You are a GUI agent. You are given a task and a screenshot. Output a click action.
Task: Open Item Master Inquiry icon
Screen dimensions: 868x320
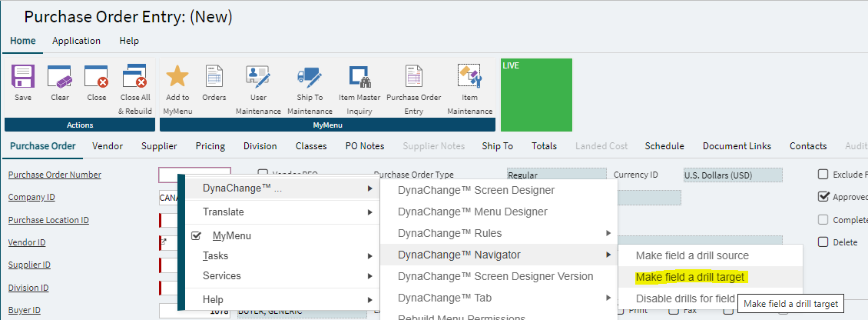click(x=360, y=77)
